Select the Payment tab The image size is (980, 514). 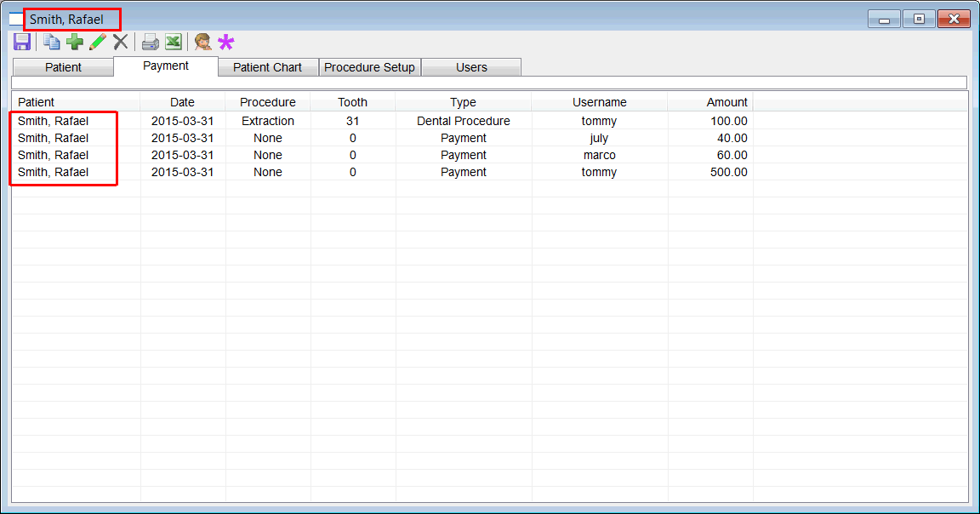166,66
